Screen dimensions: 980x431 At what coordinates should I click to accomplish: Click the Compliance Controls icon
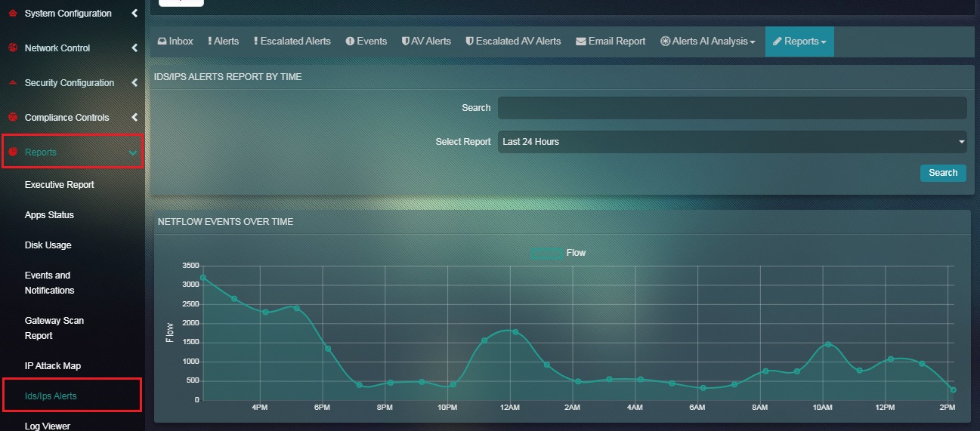(12, 117)
